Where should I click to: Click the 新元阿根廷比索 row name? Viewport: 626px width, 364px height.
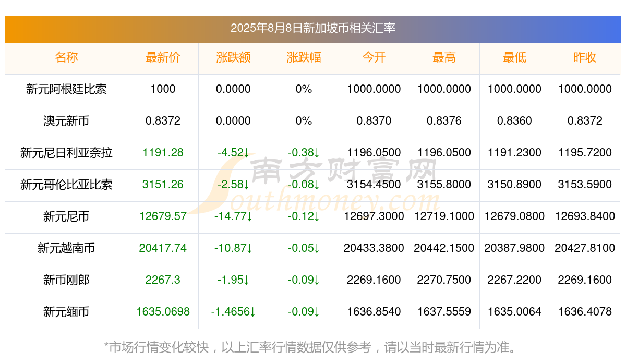(x=66, y=89)
